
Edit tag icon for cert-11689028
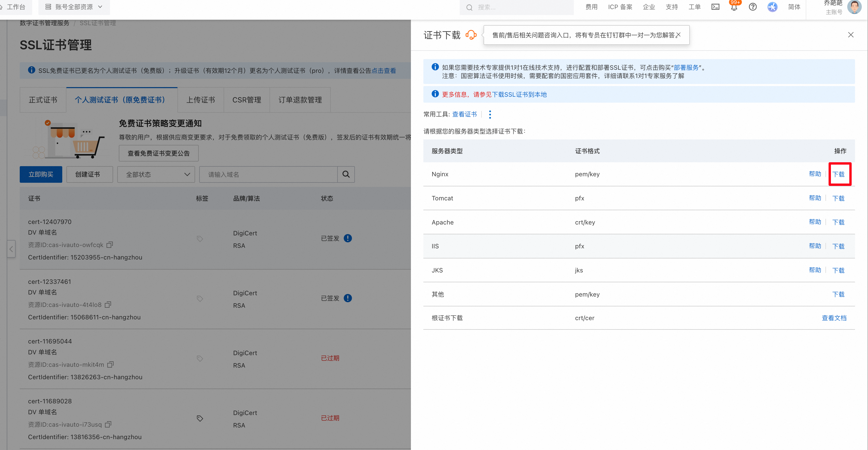pos(200,418)
